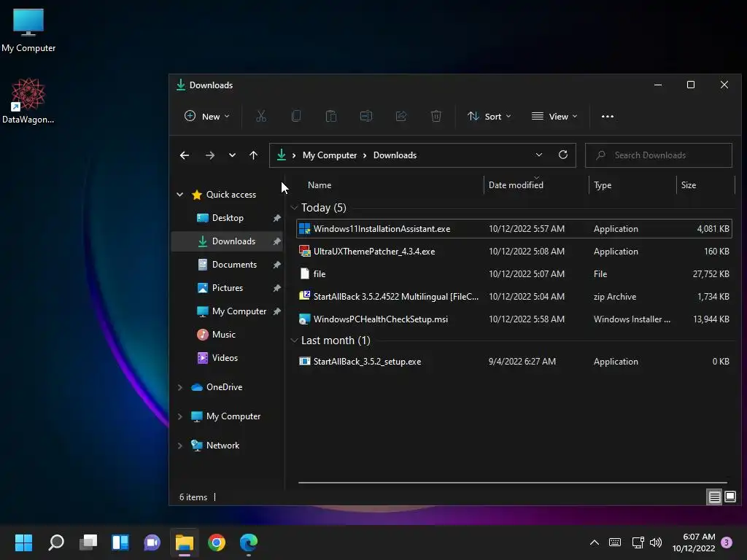Open the View dropdown menu
747x560 pixels.
(x=554, y=116)
